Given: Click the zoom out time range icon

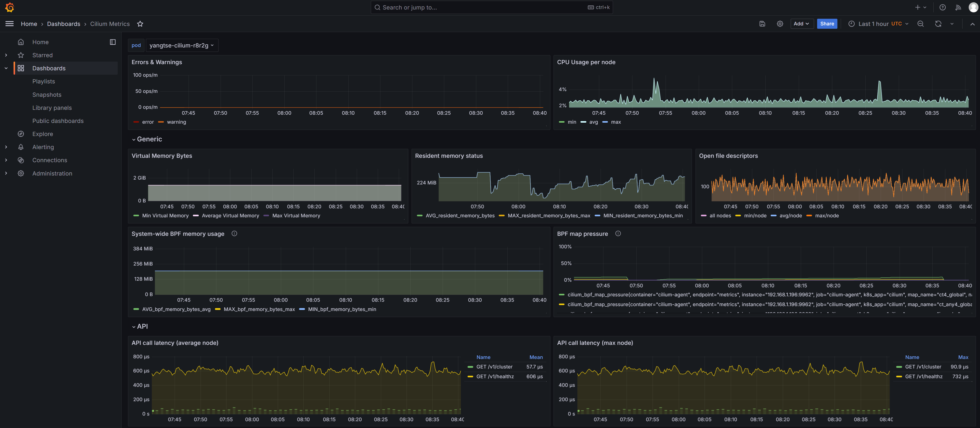Looking at the screenshot, I should 920,24.
